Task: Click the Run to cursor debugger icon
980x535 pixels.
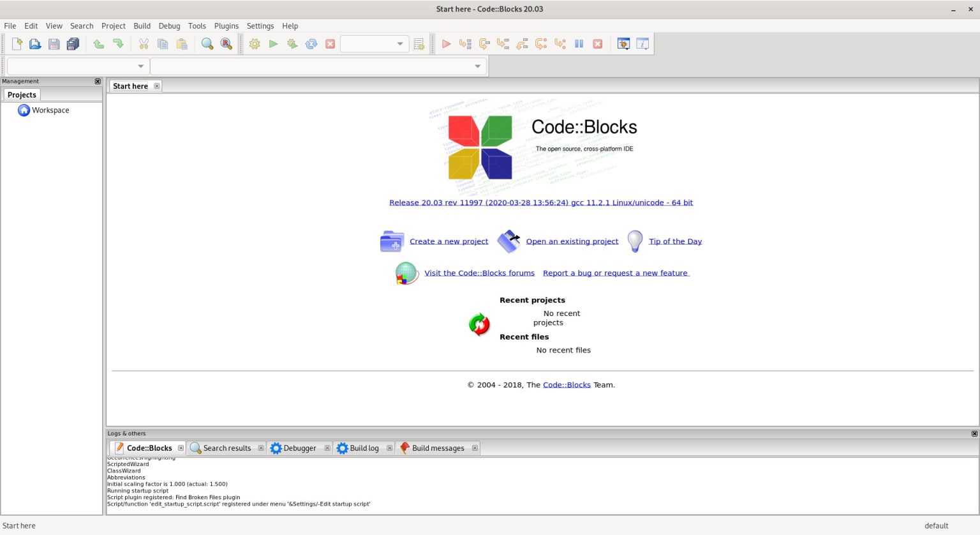Action: point(465,44)
